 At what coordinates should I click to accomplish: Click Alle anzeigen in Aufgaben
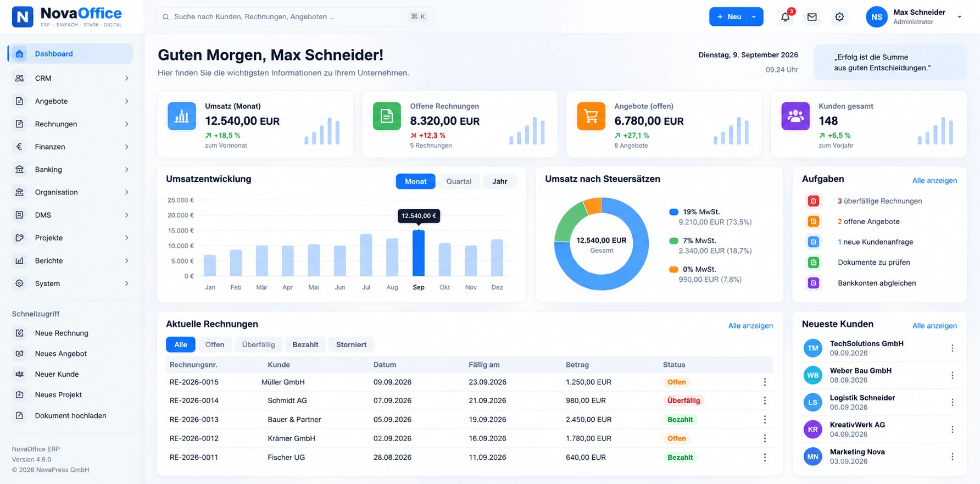934,181
